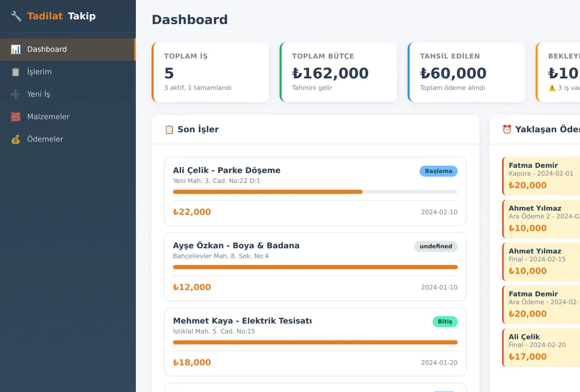The image size is (580, 392).
Task: Click the ₺12,000 job amount
Action: (x=192, y=287)
